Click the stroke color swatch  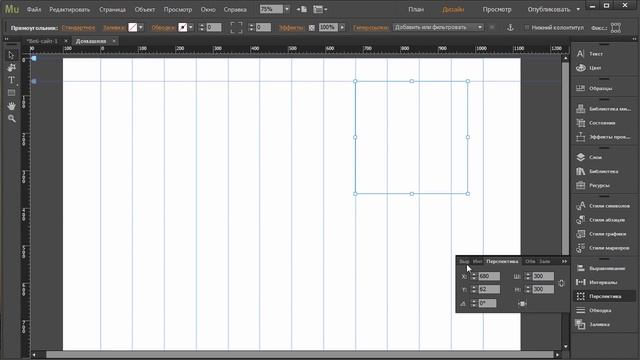(x=183, y=27)
